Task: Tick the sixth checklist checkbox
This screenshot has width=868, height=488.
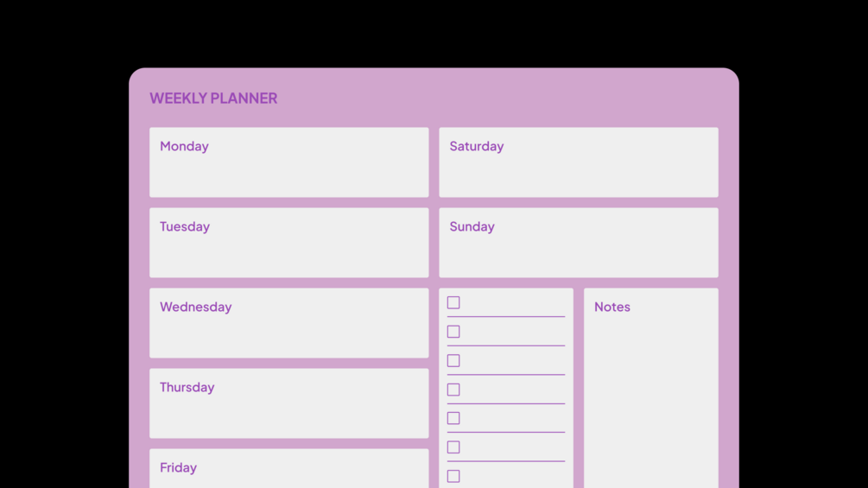Action: (453, 447)
